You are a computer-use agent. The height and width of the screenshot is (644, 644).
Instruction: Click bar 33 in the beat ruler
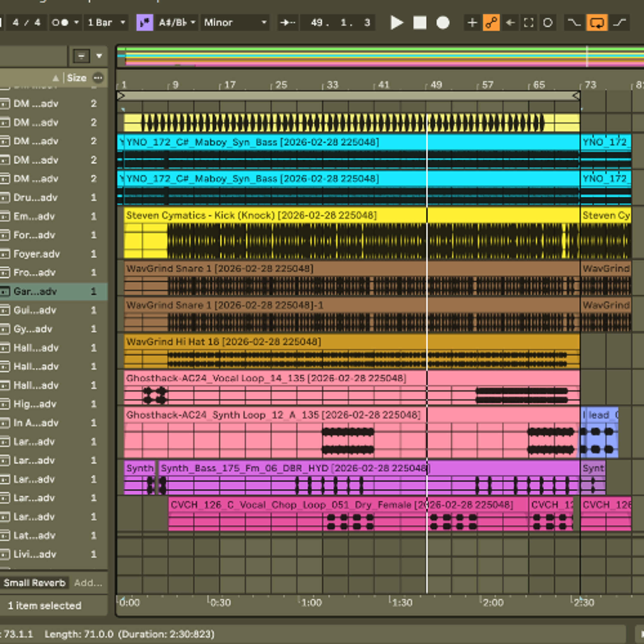point(332,85)
